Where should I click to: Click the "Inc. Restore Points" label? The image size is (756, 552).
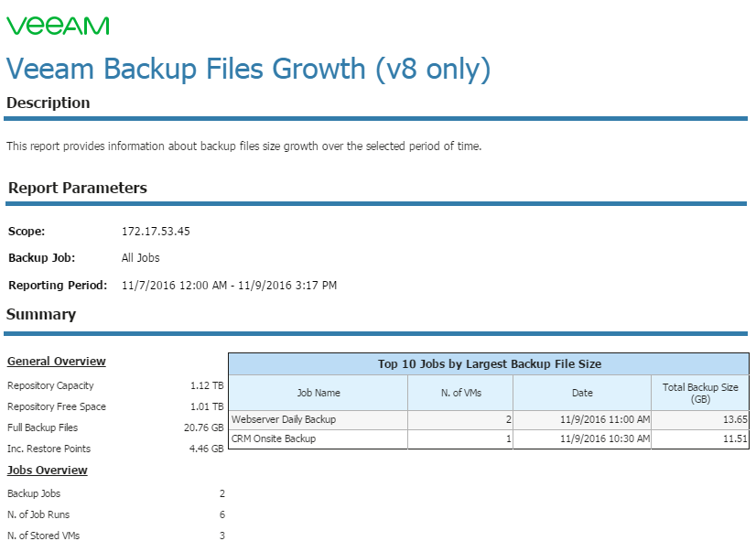pyautogui.click(x=49, y=449)
